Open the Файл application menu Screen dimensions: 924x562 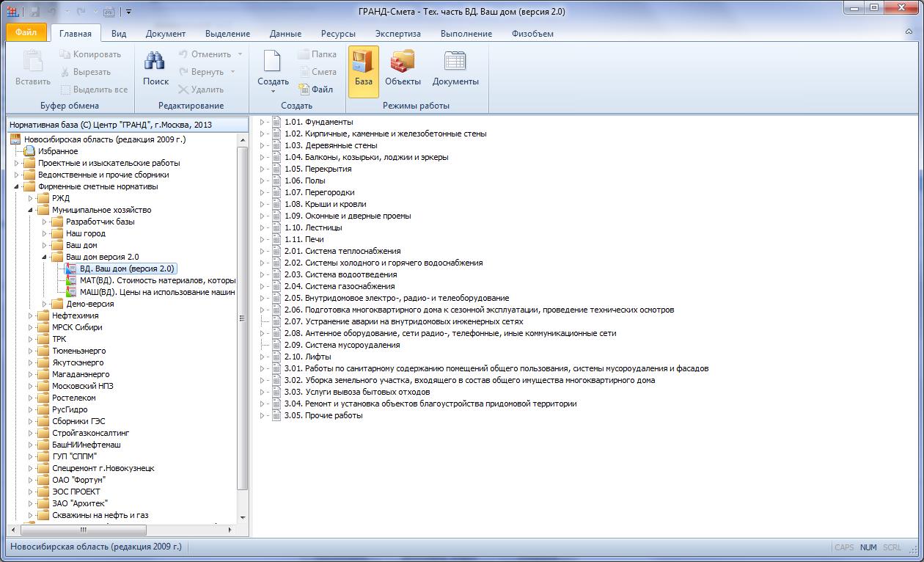click(26, 33)
